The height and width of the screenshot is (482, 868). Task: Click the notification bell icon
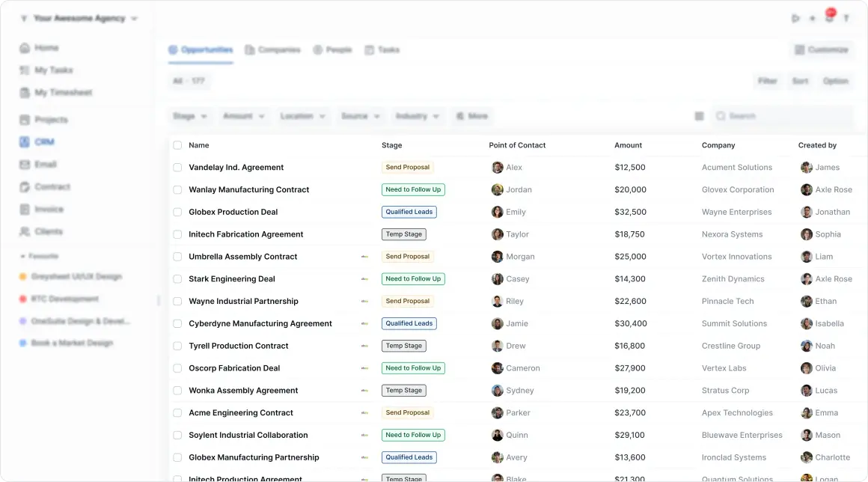tap(829, 18)
